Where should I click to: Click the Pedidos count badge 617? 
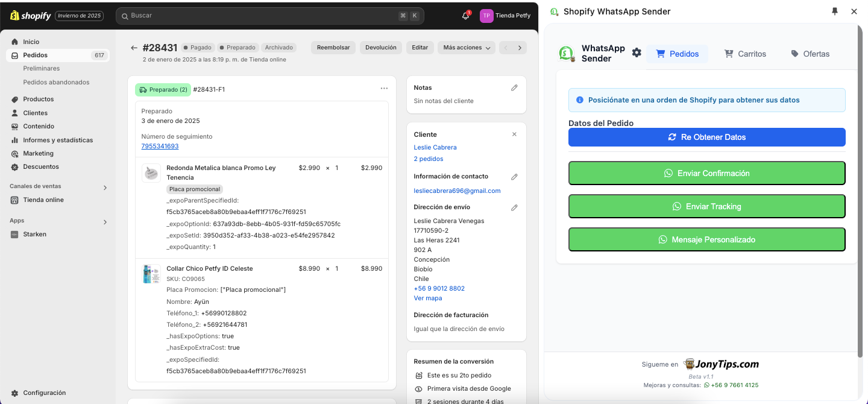coord(99,55)
